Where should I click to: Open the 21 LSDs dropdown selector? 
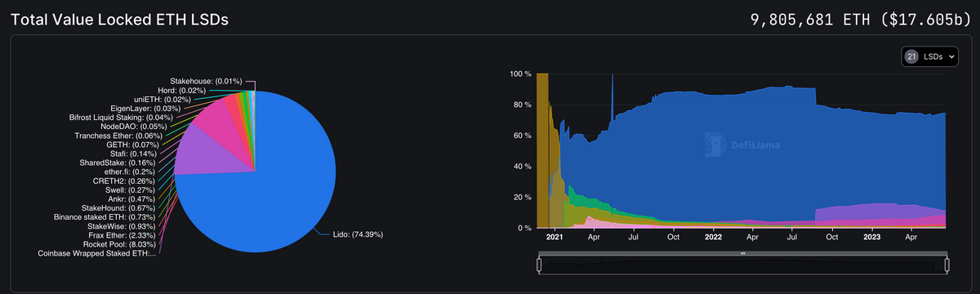(x=930, y=57)
